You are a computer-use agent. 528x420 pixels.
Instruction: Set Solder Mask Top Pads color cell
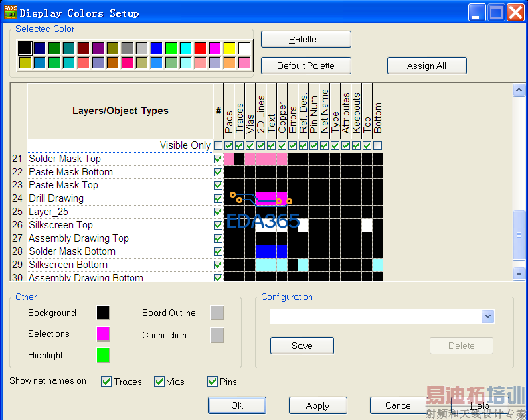(228, 159)
